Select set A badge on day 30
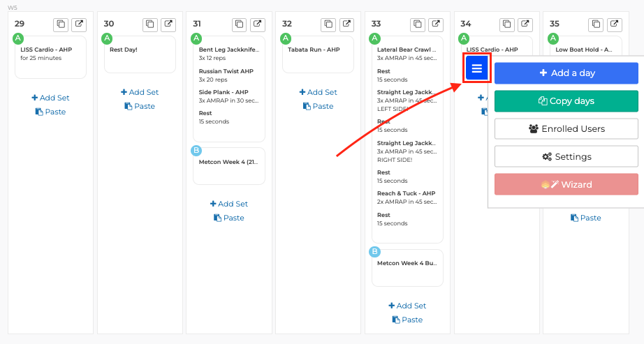 [x=107, y=38]
